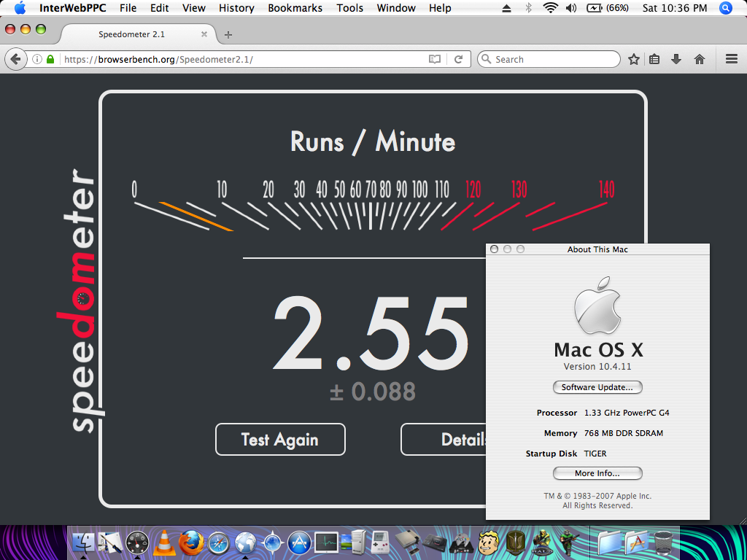
Task: Open the File menu
Action: coord(128,8)
